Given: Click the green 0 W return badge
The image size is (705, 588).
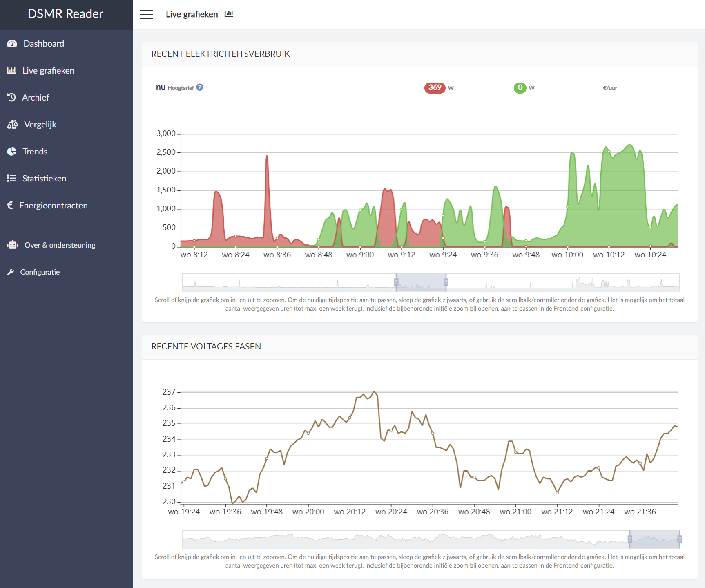Looking at the screenshot, I should click(x=520, y=87).
